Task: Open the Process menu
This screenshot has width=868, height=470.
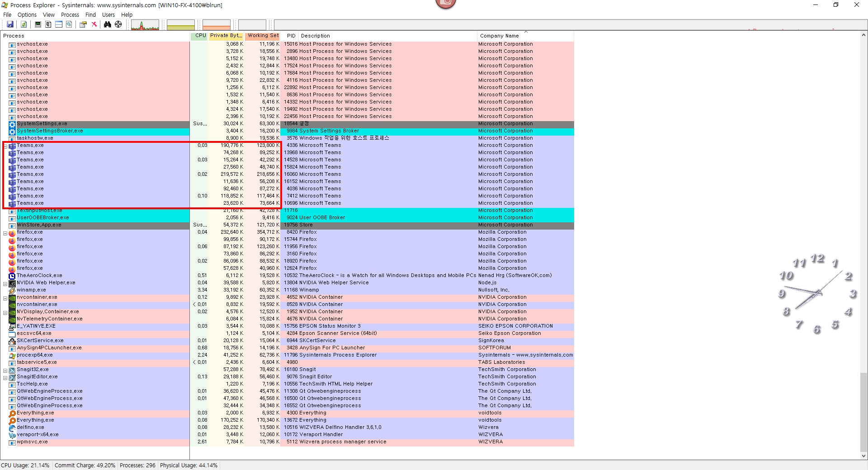Action: [x=70, y=15]
